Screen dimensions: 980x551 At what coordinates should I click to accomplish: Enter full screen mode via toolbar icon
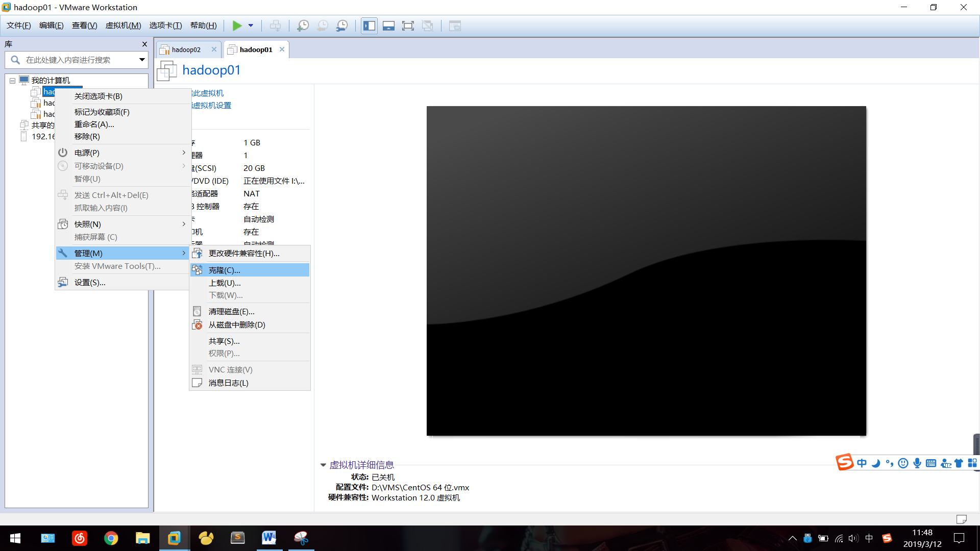(408, 26)
